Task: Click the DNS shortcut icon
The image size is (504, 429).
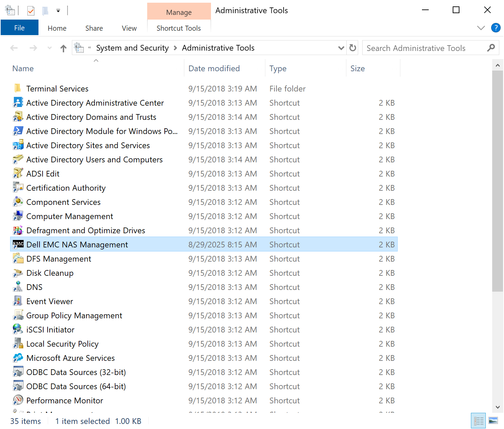Action: tap(18, 287)
